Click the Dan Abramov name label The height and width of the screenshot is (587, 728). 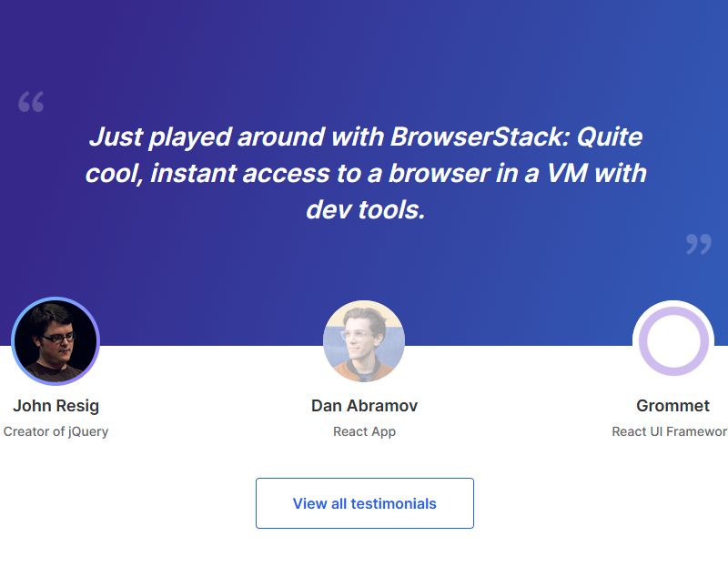coord(364,406)
